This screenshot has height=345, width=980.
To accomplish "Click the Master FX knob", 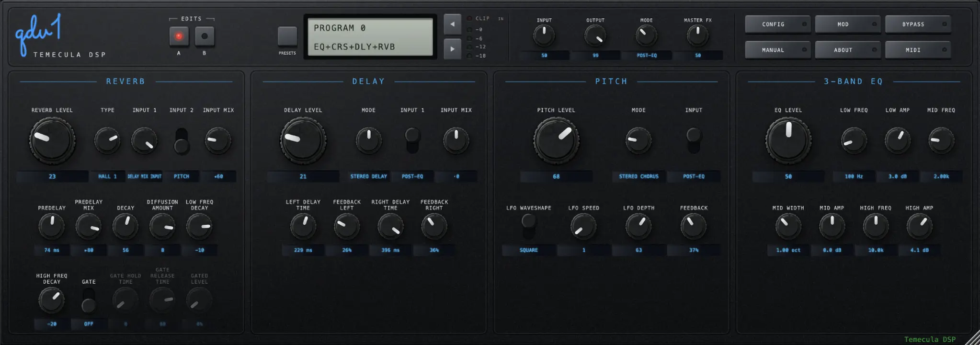I will click(x=698, y=35).
